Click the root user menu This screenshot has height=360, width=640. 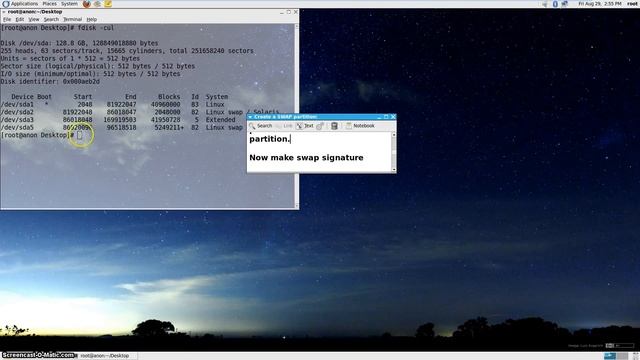pos(633,4)
